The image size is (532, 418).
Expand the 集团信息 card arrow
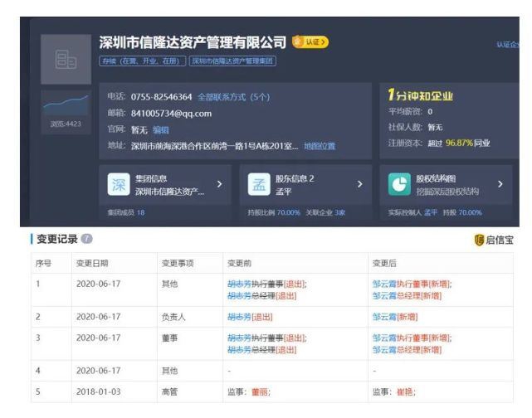click(x=218, y=181)
